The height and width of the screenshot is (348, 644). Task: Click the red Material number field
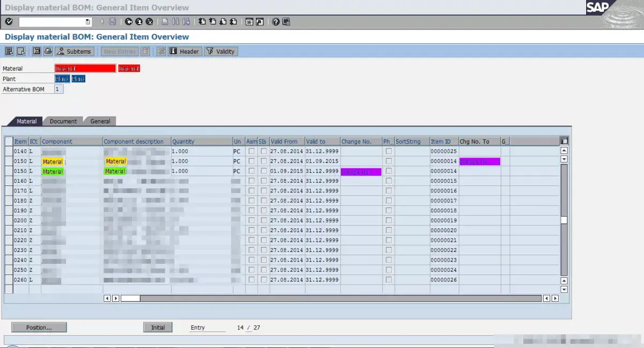[85, 69]
